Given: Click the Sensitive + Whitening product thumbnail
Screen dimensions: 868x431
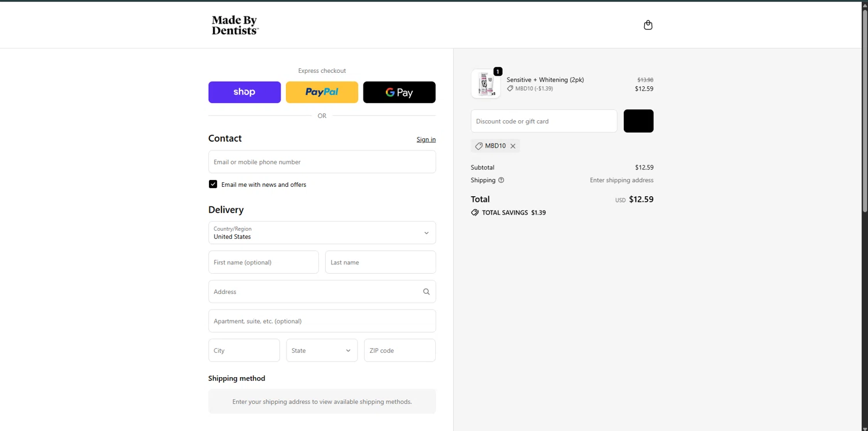Looking at the screenshot, I should [x=486, y=84].
